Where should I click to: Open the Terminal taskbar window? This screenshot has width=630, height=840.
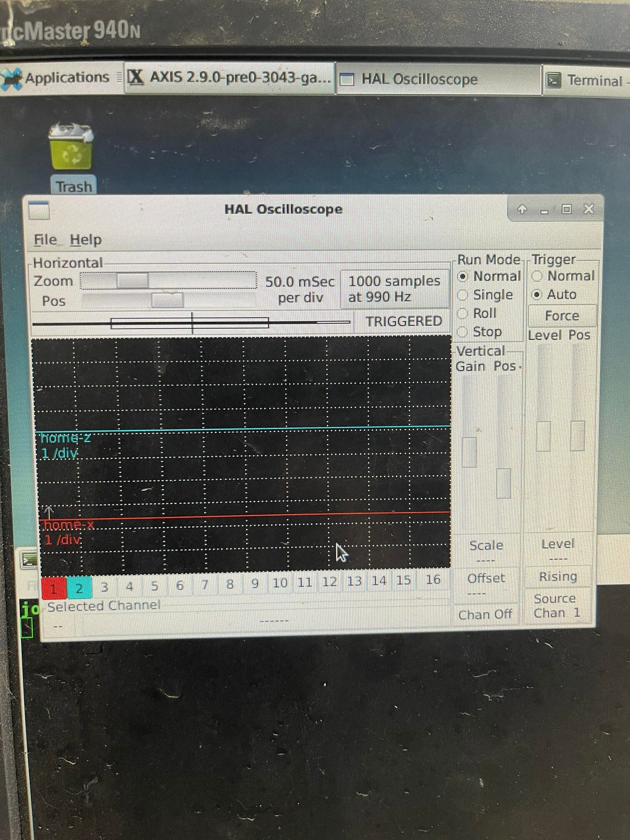[x=587, y=80]
